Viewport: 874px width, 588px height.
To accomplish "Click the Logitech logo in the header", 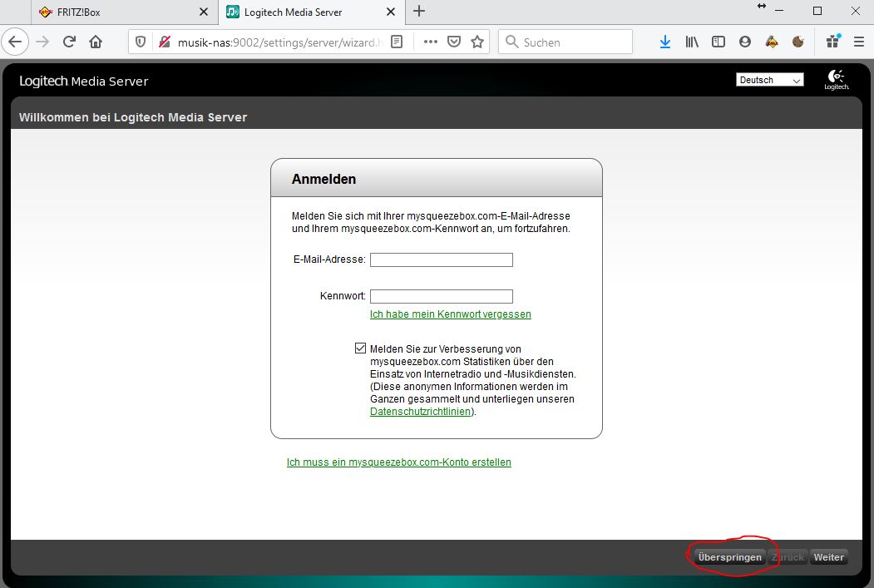I will (837, 80).
